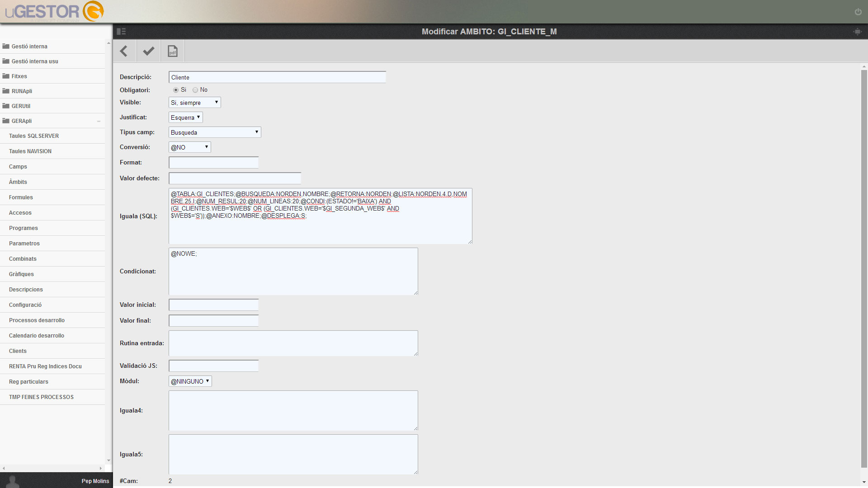Click the Condicionat text area
This screenshot has height=488, width=868.
click(293, 271)
